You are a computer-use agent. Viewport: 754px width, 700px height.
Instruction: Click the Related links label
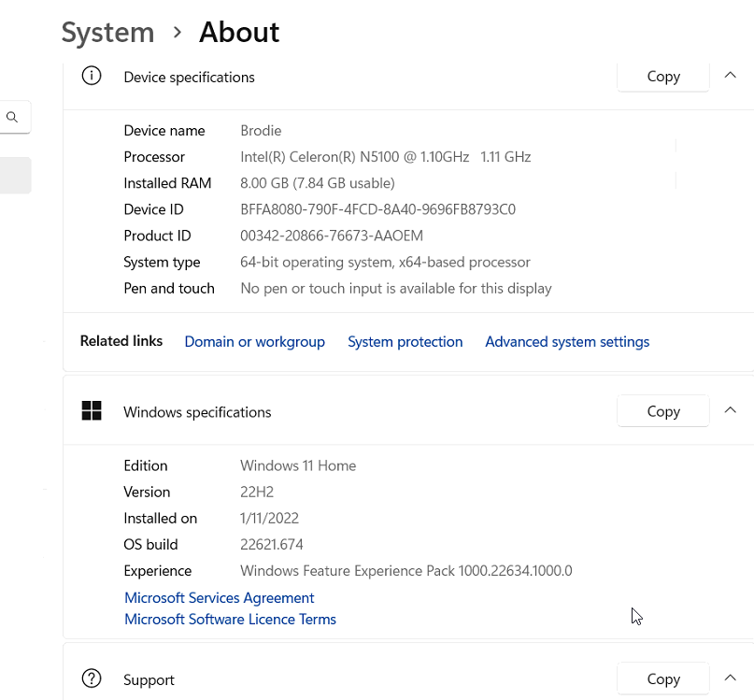coord(121,341)
